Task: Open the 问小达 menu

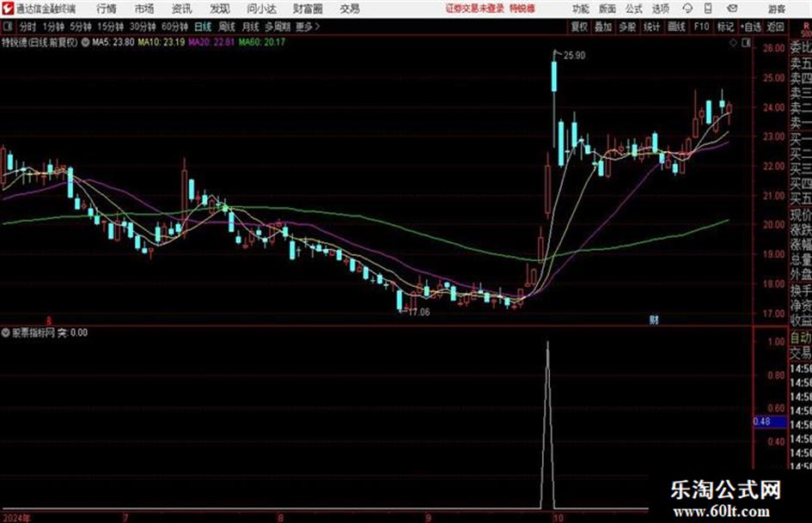Action: click(x=261, y=9)
